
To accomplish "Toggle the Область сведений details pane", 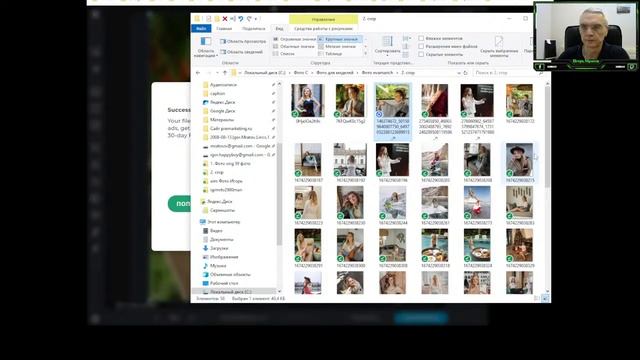I will [241, 52].
